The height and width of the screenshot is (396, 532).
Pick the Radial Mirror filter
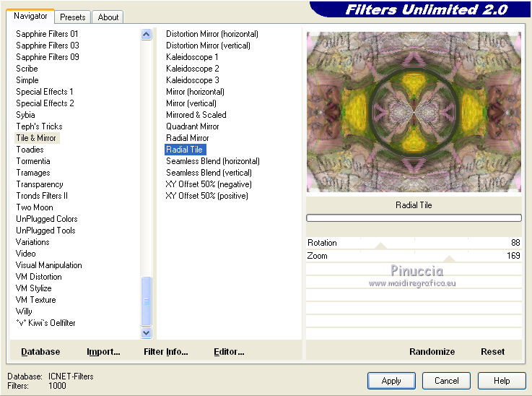point(187,138)
